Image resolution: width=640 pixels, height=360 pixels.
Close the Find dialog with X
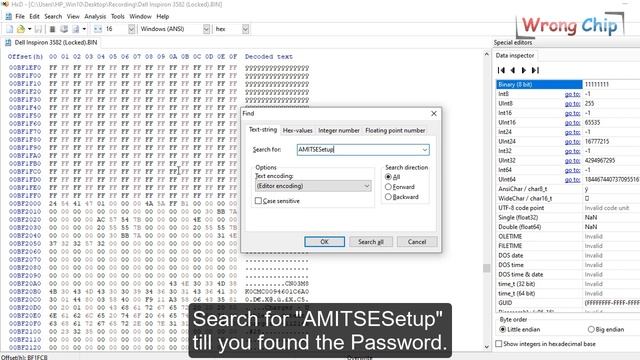434,113
